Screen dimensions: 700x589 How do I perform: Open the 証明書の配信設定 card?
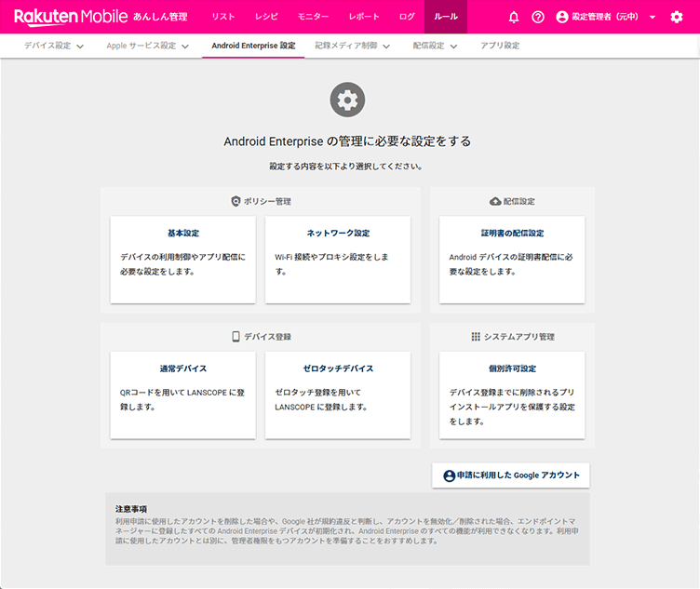coord(512,260)
